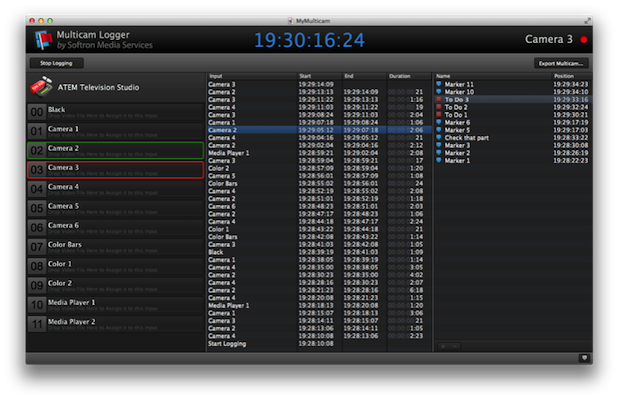Select input 06 Camera 6
619x400 pixels.
(115, 228)
